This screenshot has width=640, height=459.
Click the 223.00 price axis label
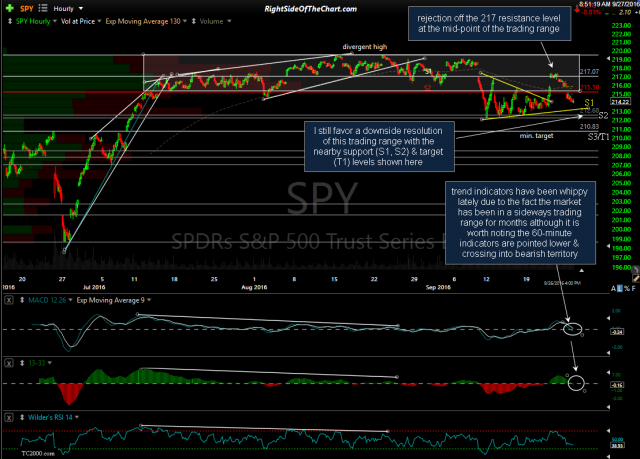click(x=621, y=26)
